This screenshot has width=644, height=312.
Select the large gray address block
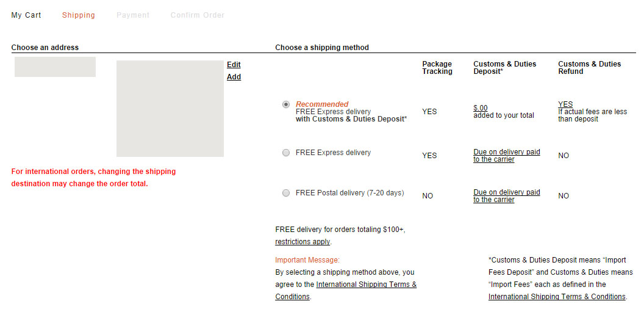pyautogui.click(x=170, y=109)
